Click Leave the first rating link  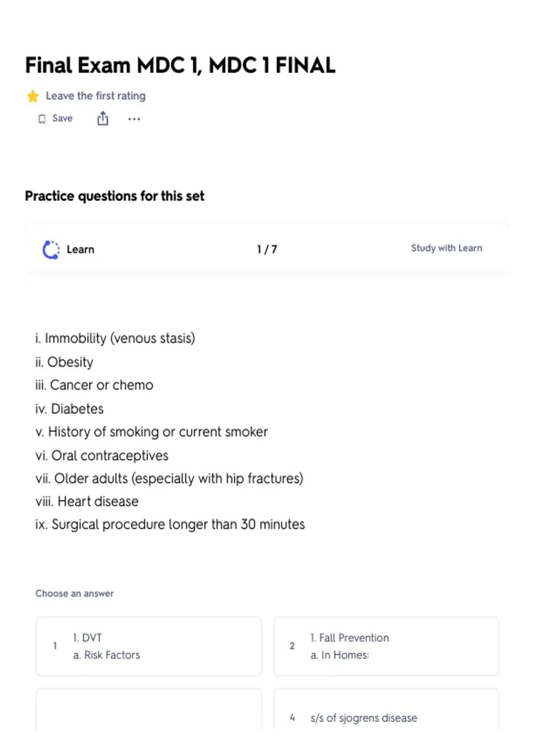96,96
